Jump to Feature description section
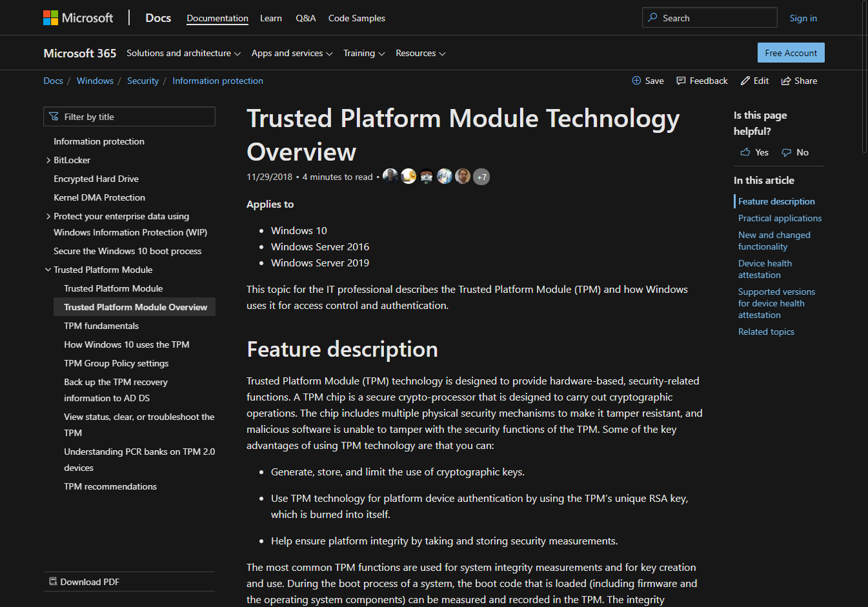 click(776, 201)
